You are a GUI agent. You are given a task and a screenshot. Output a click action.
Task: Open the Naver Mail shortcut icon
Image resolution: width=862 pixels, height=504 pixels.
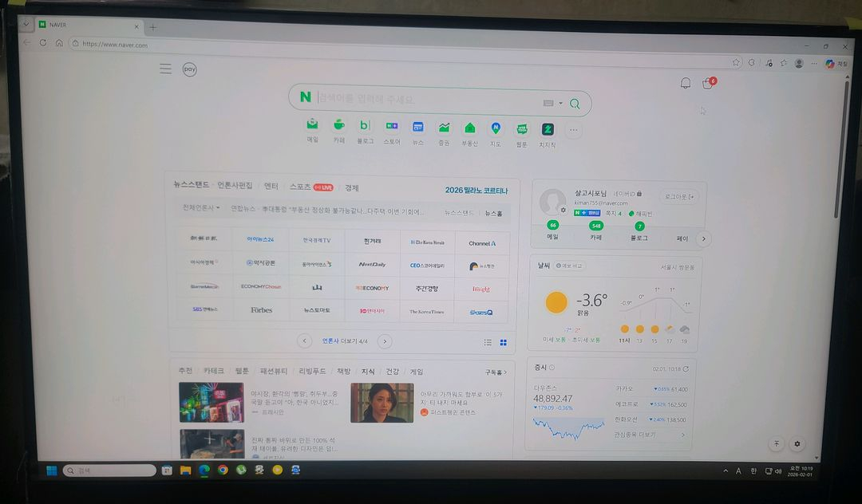pyautogui.click(x=313, y=126)
